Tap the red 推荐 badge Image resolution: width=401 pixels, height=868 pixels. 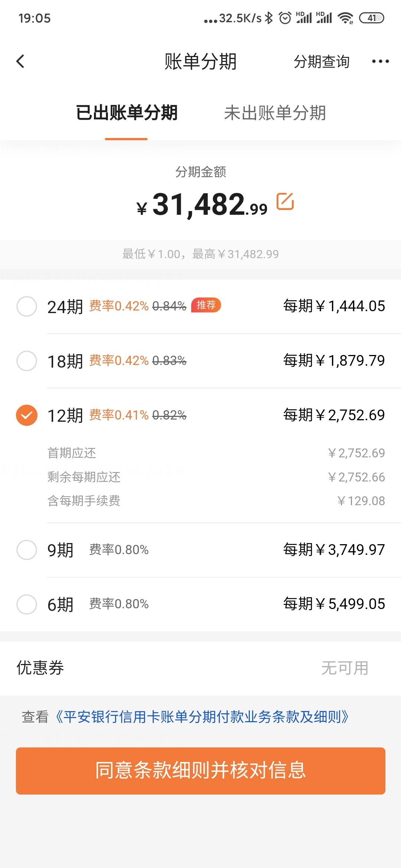(x=206, y=305)
